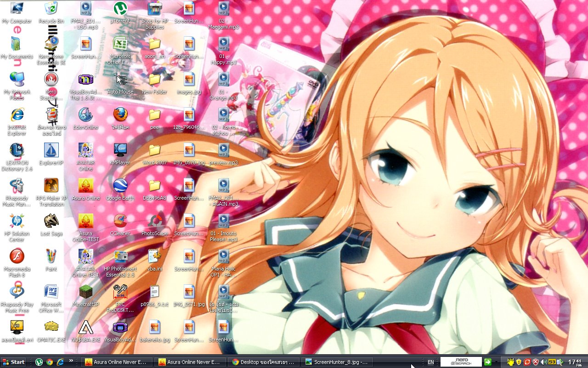Viewport: 588px width, 368px height.
Task: Select the ExplorerXP shortcut
Action: (51, 154)
